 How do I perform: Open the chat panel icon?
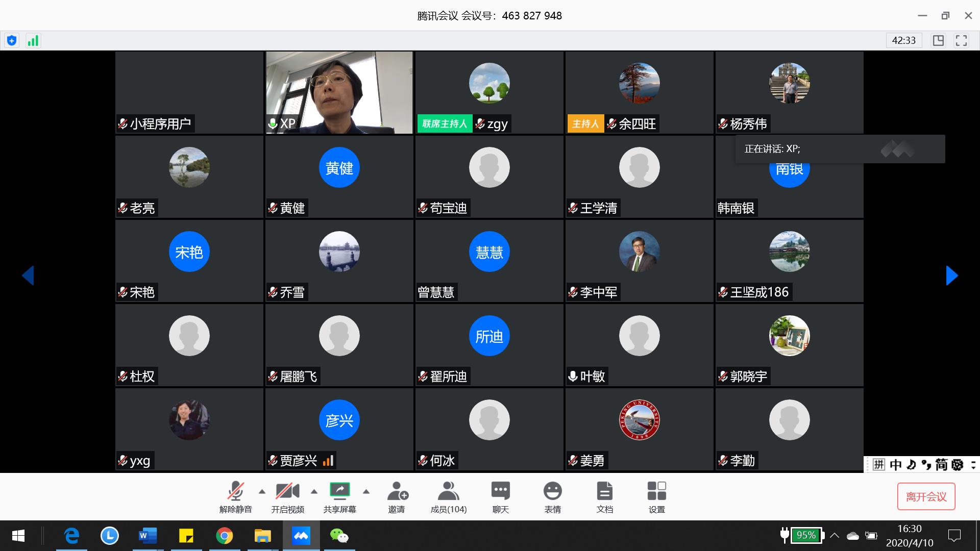point(500,491)
